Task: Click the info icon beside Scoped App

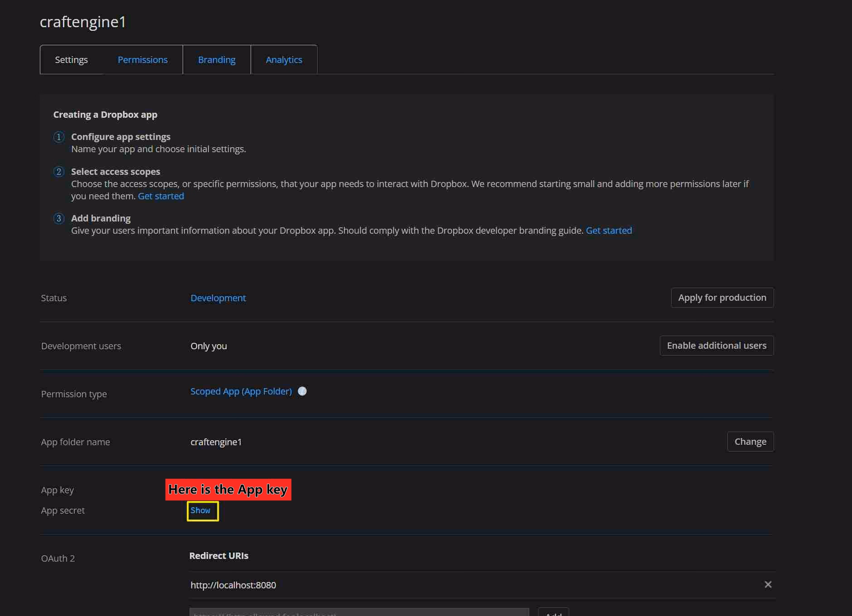Action: 302,391
